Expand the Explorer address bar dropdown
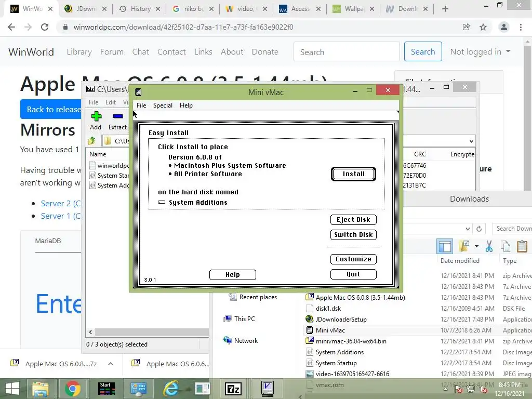Image resolution: width=532 pixels, height=399 pixels. coord(468,229)
